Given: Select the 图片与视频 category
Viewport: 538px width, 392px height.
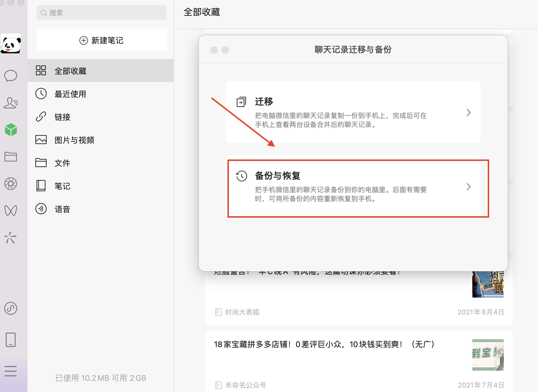Looking at the screenshot, I should [74, 140].
